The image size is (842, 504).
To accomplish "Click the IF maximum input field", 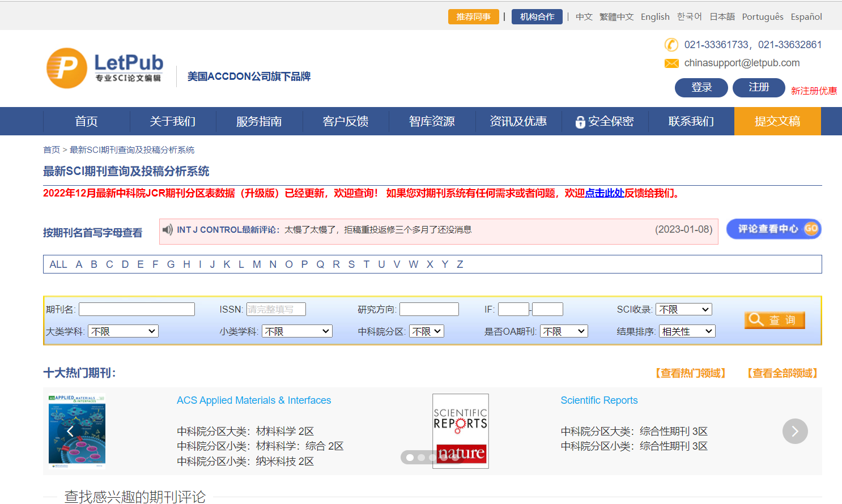I will click(x=547, y=309).
